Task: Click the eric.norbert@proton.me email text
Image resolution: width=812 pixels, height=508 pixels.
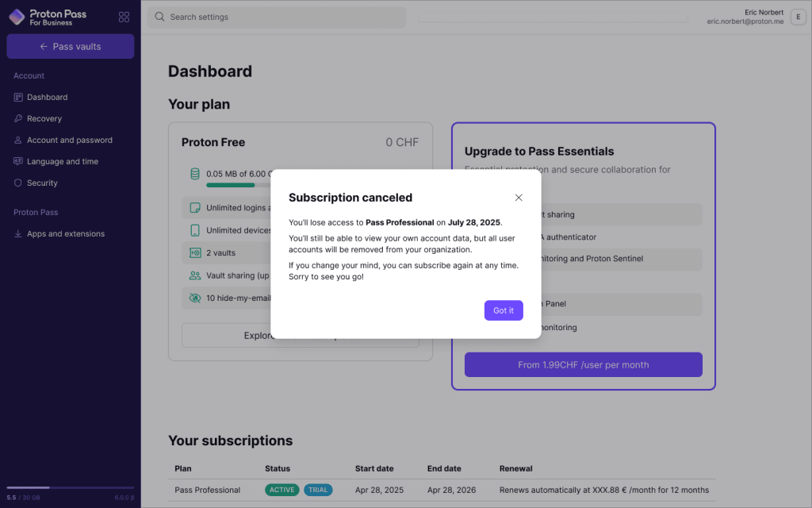Action: (x=745, y=21)
